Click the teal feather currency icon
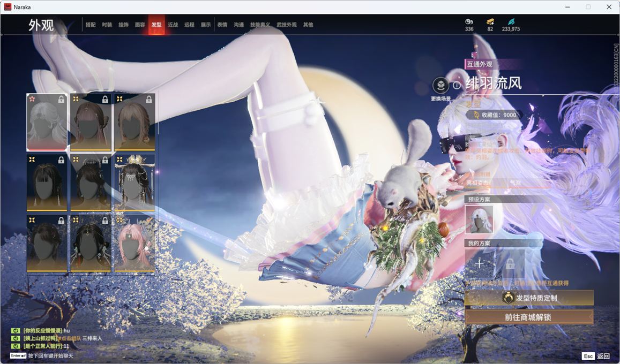 [511, 21]
